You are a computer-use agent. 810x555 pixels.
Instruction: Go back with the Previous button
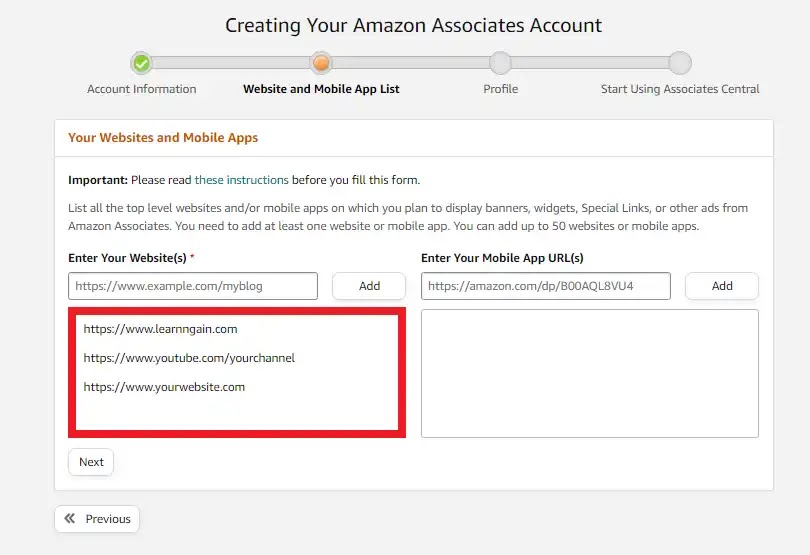pyautogui.click(x=97, y=519)
